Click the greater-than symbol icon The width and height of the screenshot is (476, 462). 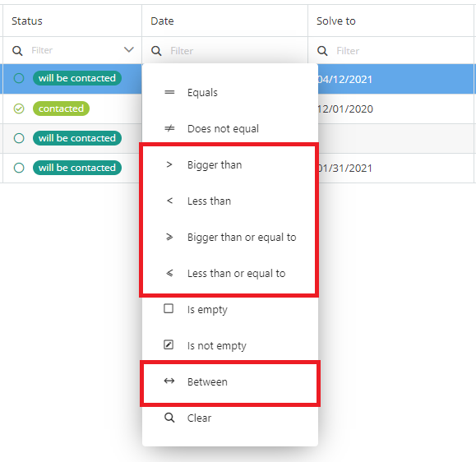tap(169, 164)
